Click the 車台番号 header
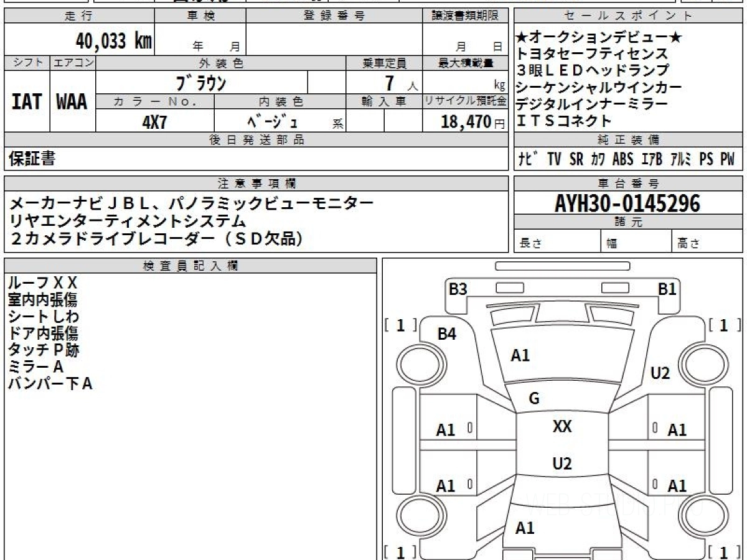This screenshot has width=747, height=560. pyautogui.click(x=629, y=184)
